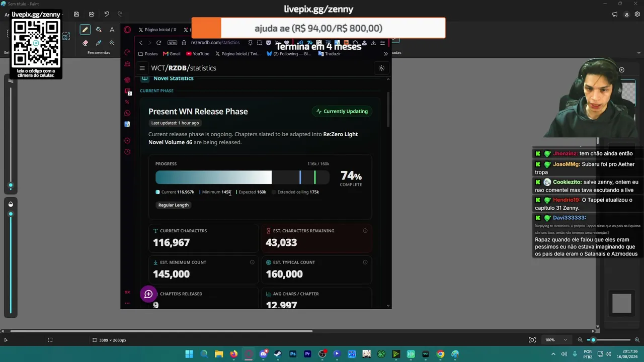
Task: Select the Pencil tool in Paint
Action: [x=85, y=30]
